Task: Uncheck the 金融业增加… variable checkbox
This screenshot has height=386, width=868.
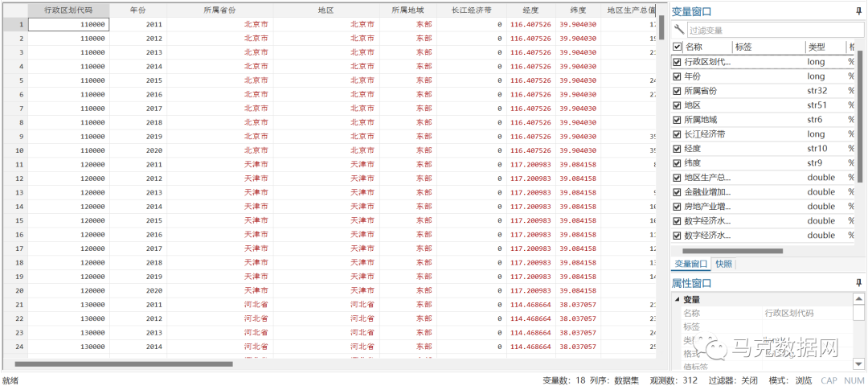Action: pyautogui.click(x=677, y=192)
